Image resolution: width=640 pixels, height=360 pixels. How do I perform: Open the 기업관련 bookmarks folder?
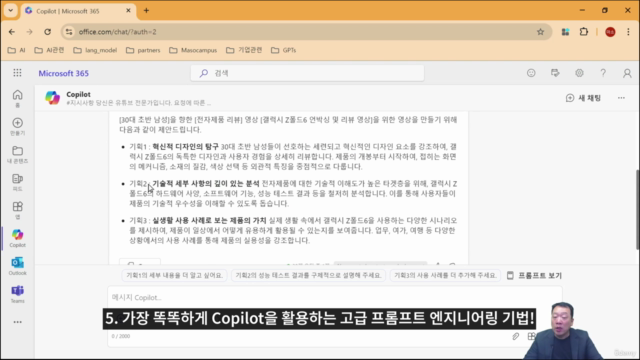244,50
